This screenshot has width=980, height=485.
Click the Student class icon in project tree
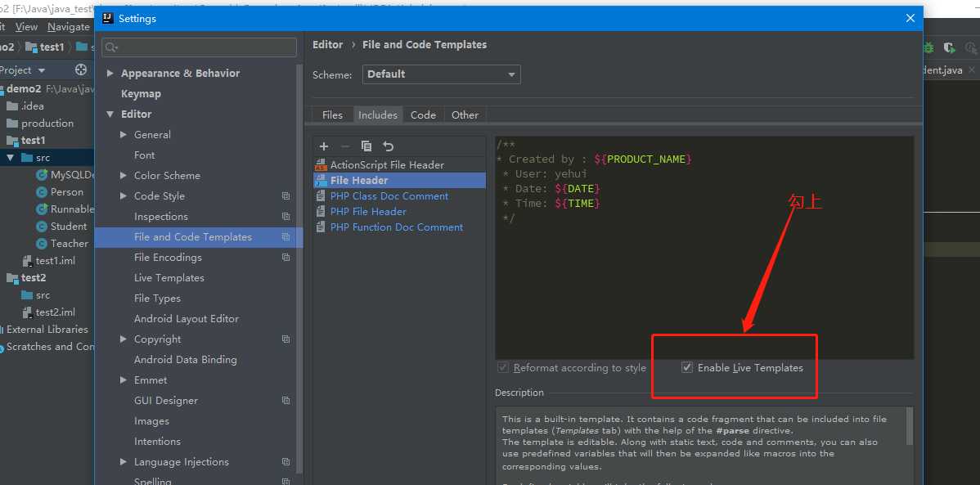click(x=42, y=227)
